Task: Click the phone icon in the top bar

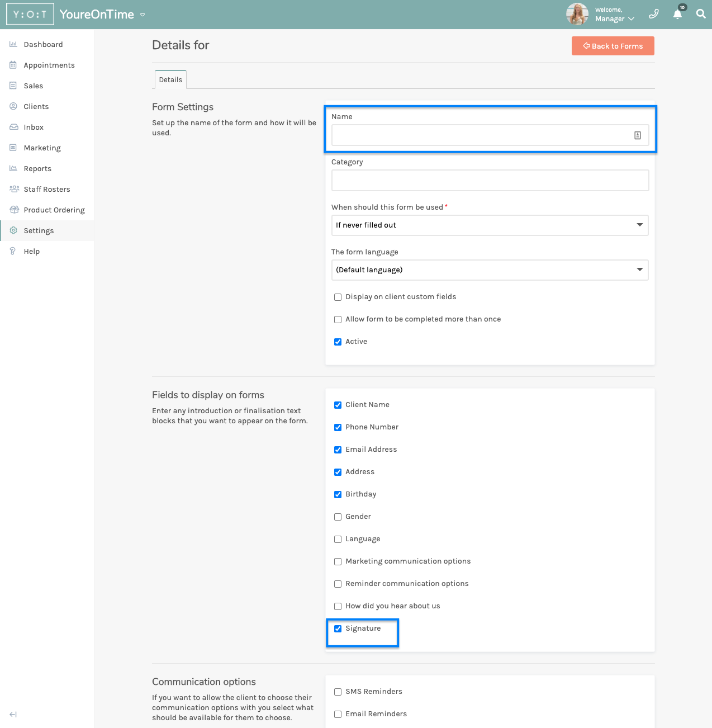Action: pos(653,13)
